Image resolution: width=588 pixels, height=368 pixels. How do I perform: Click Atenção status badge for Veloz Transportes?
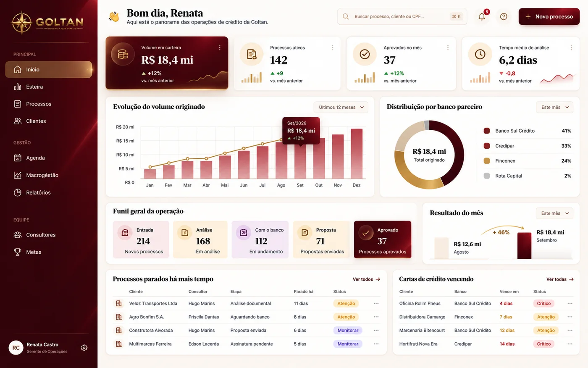[346, 303]
